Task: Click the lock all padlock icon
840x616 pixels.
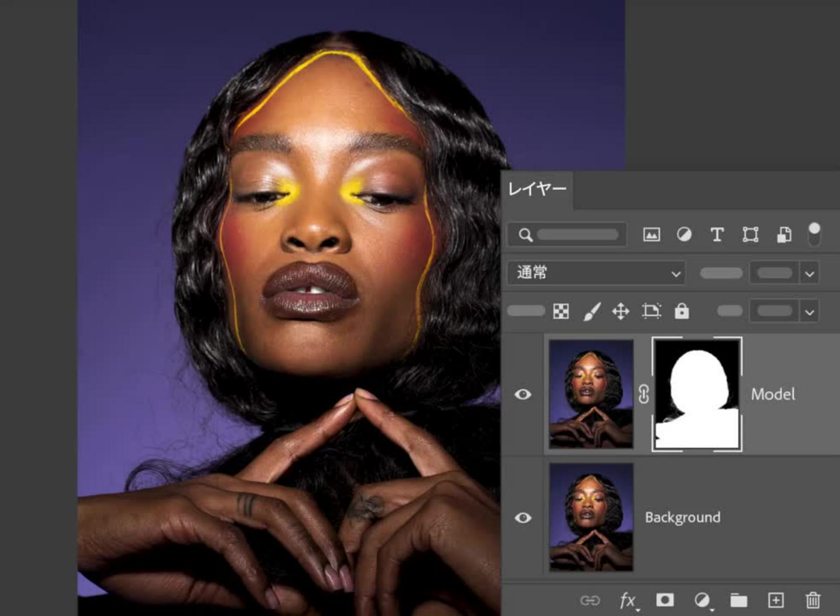Action: coord(682,311)
